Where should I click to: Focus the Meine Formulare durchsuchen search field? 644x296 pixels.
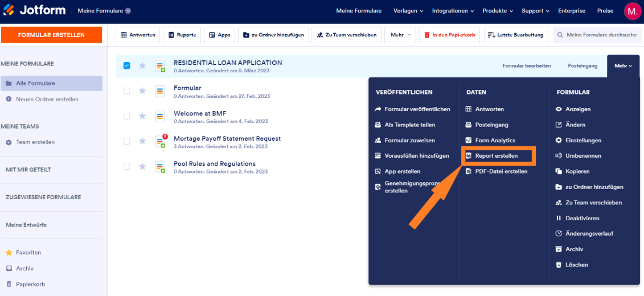[597, 35]
